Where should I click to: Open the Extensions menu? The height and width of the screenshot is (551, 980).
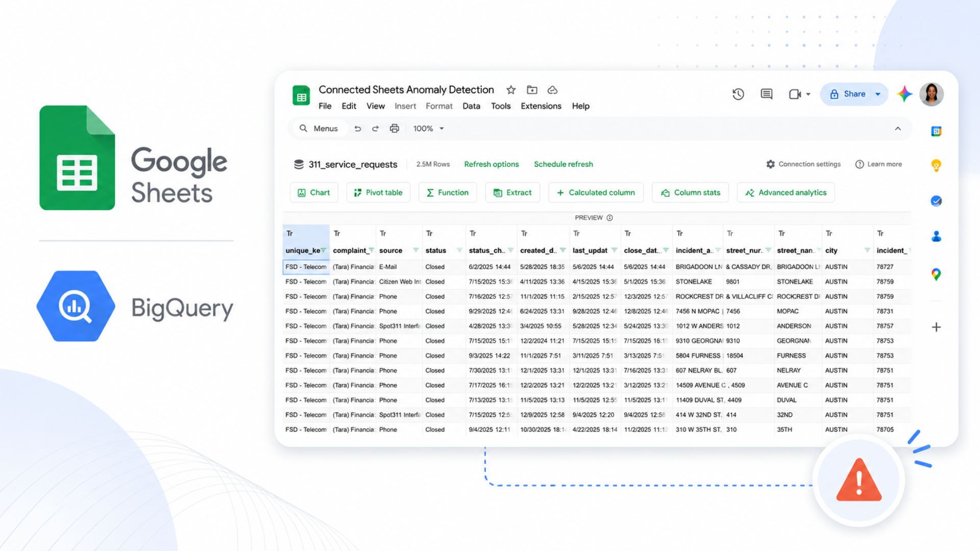541,106
